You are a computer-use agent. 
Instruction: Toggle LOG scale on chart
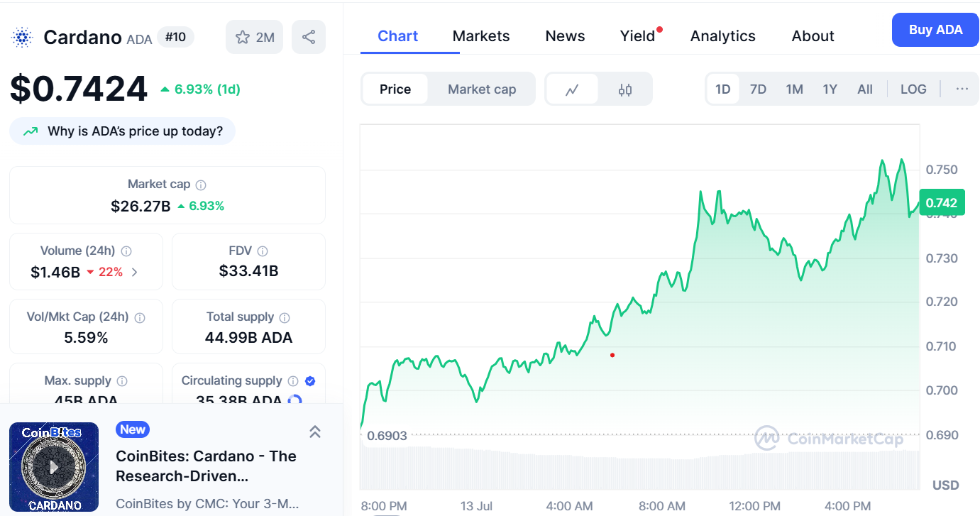coord(913,89)
